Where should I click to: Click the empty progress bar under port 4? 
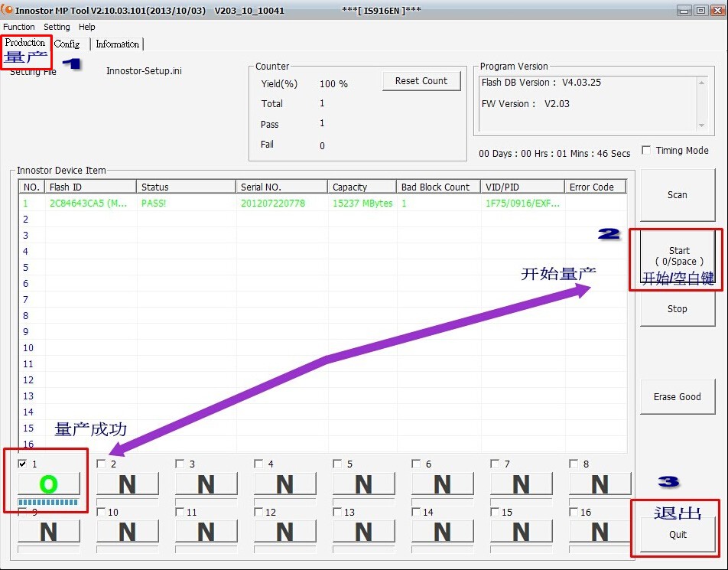point(285,502)
